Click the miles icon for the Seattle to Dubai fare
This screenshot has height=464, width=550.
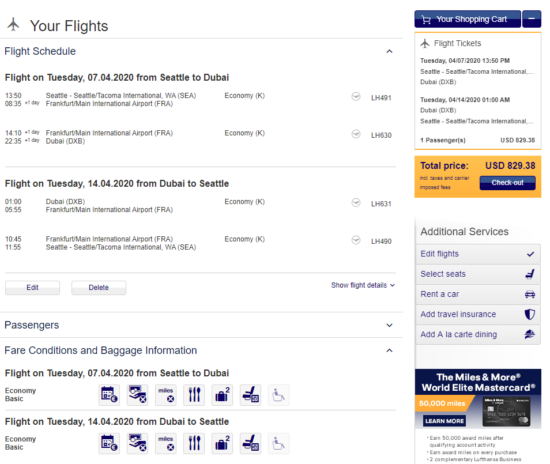coord(166,395)
